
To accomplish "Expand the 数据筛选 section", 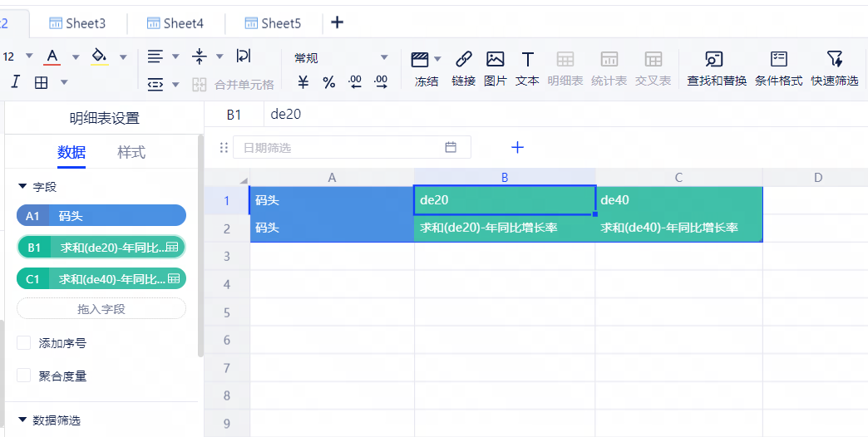I will click(22, 420).
